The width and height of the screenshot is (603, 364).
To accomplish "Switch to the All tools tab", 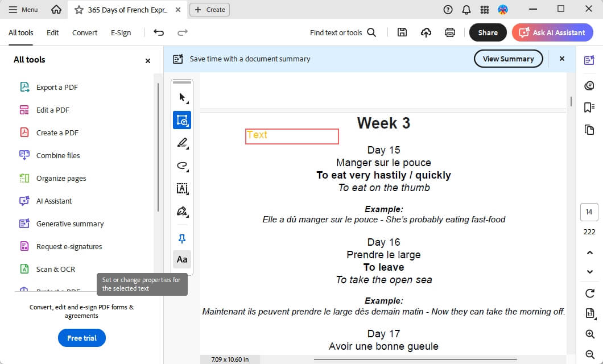I will coord(21,32).
